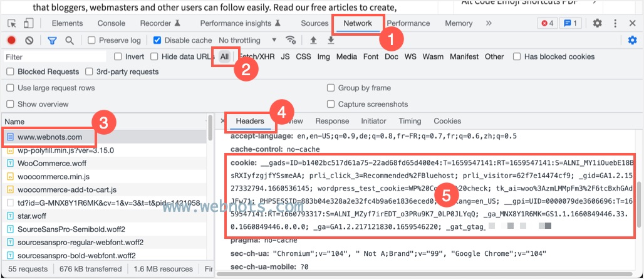The width and height of the screenshot is (644, 279).
Task: Open the network conditions Wi-Fi icon dropdown
Action: click(x=291, y=40)
